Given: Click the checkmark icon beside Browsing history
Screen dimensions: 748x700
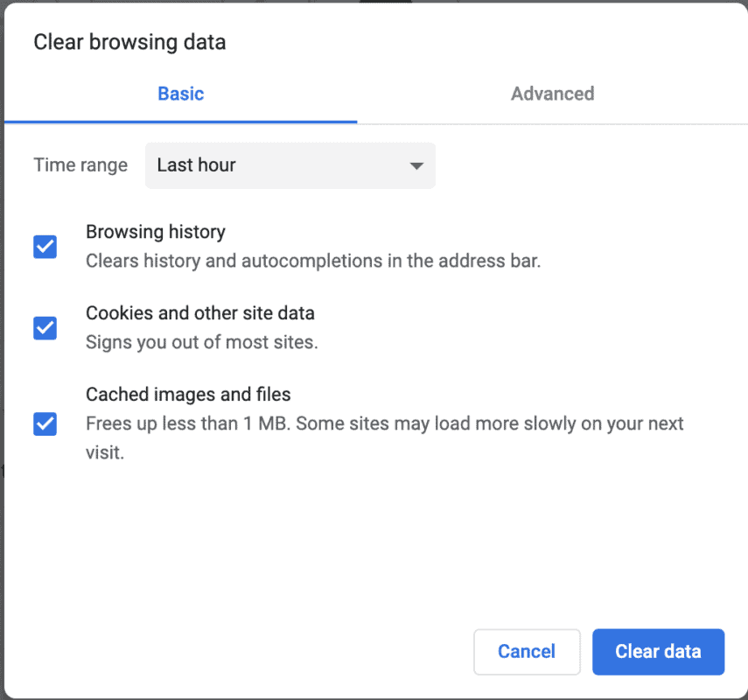Looking at the screenshot, I should [x=45, y=247].
